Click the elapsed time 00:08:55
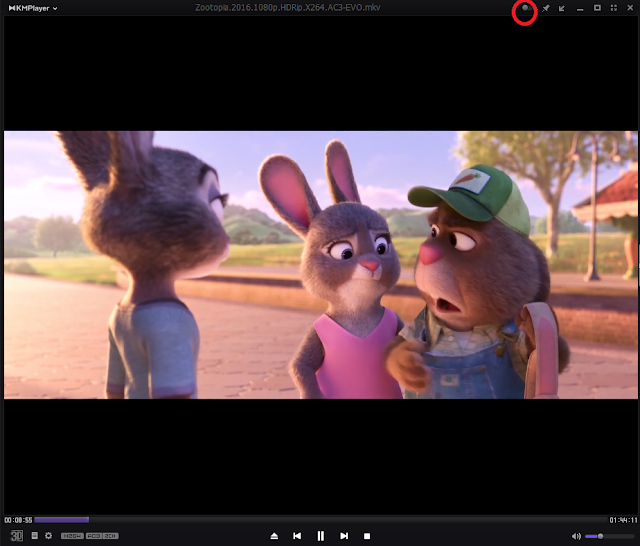This screenshot has height=546, width=640. point(18,520)
